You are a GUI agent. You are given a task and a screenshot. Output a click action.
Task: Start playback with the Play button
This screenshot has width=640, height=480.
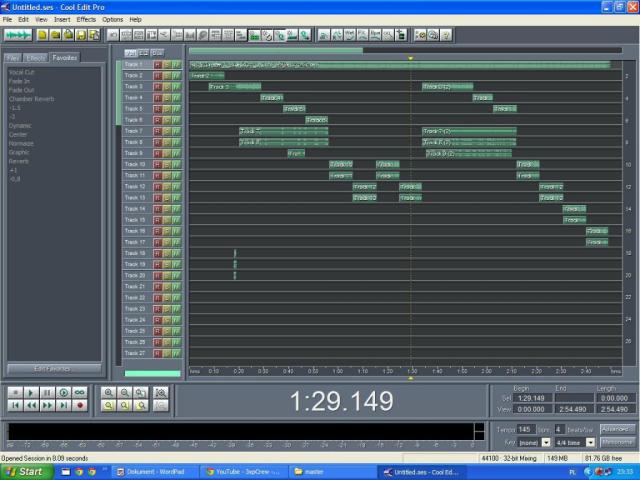click(x=31, y=392)
